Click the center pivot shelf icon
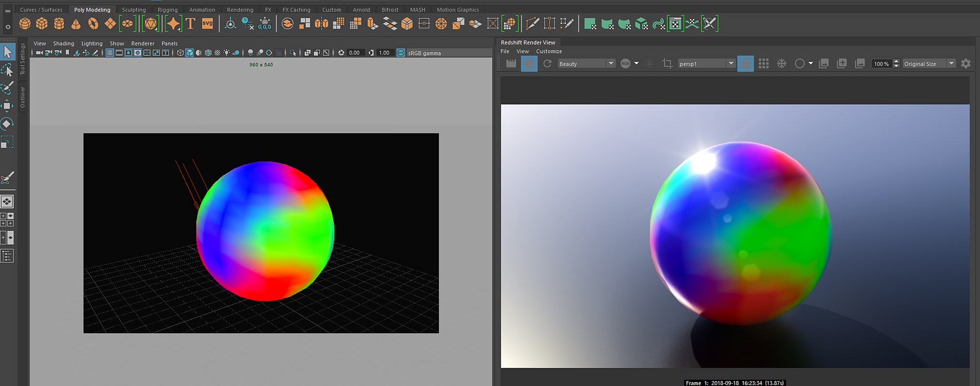 [230, 24]
